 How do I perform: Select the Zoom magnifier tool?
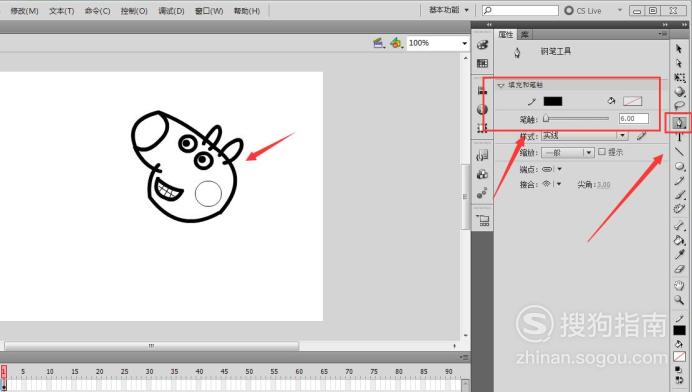(x=679, y=300)
